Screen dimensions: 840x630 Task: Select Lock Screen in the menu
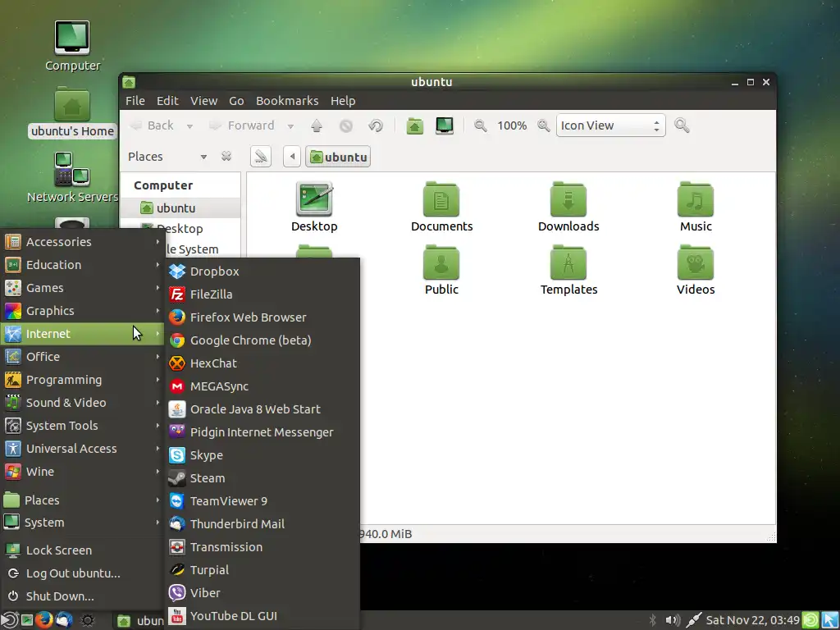pos(83,550)
